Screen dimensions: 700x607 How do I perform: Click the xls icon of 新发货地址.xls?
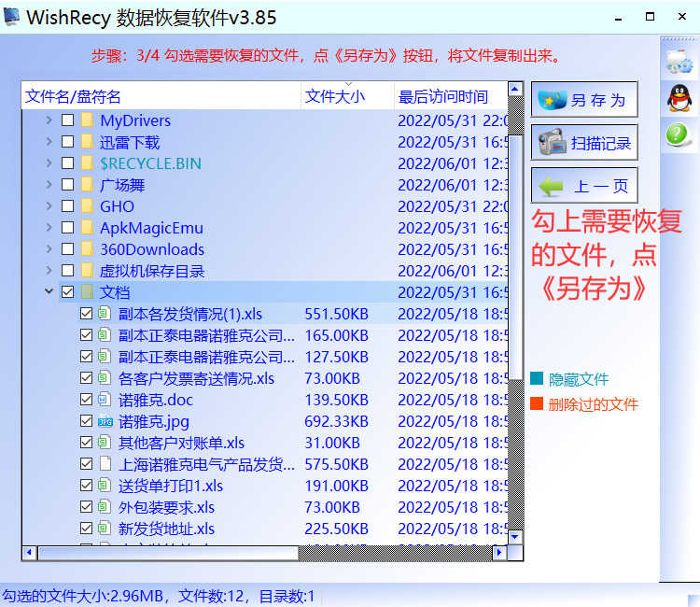click(105, 528)
